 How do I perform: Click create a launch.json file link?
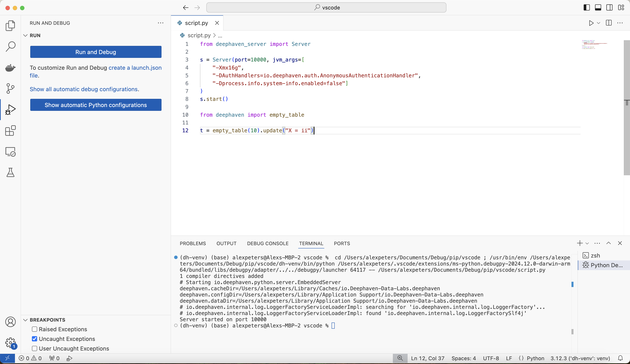135,68
